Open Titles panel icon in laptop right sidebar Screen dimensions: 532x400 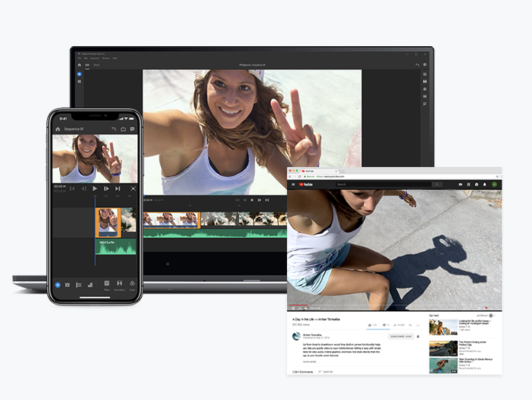[425, 74]
